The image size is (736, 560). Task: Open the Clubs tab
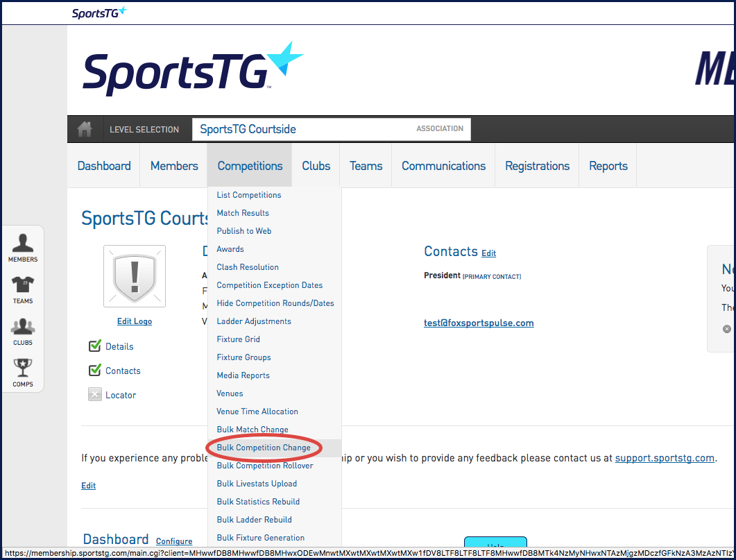[x=316, y=166]
